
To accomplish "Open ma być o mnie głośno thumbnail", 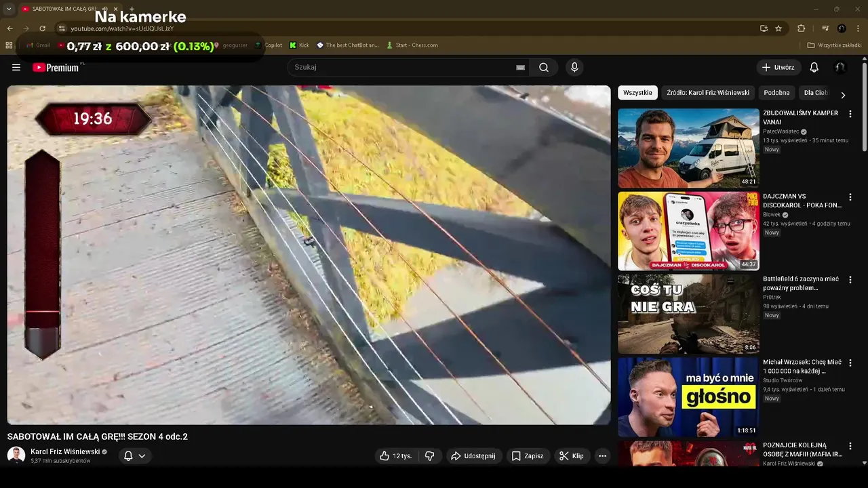I will tap(688, 397).
